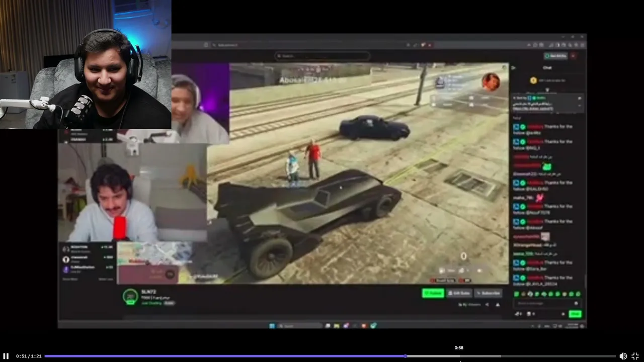Open the chat settings gear icon

(x=563, y=314)
